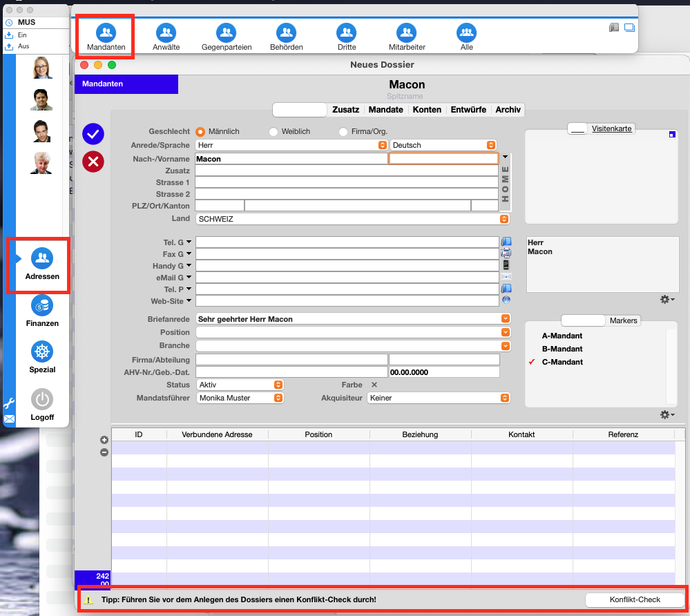
Task: Click the Strasse 1 input field
Action: 346,182
